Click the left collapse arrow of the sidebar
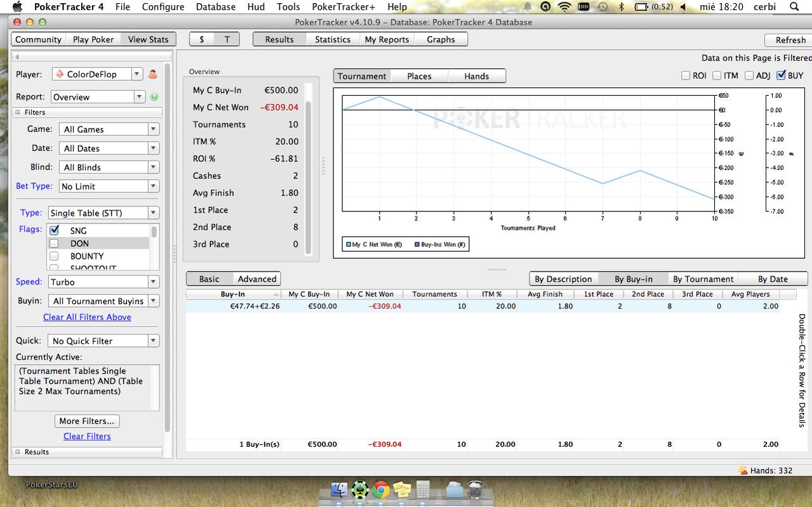The width and height of the screenshot is (812, 507). pyautogui.click(x=17, y=57)
